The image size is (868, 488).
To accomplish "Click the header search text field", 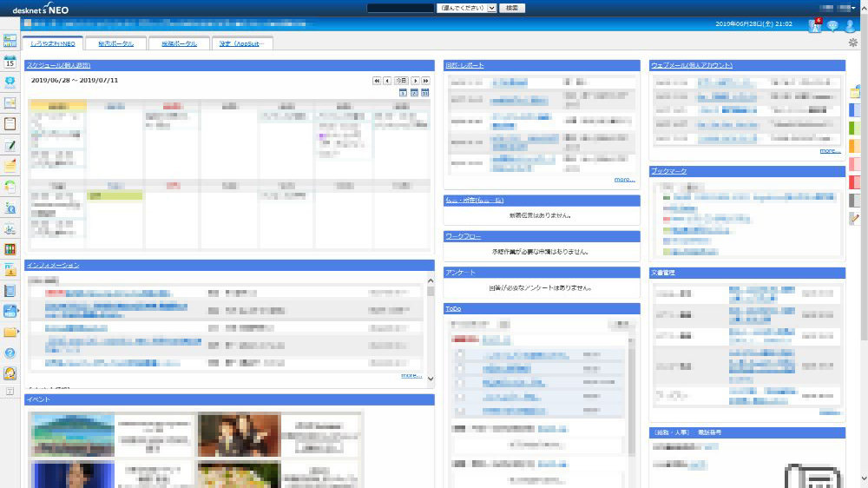I will 400,7.
